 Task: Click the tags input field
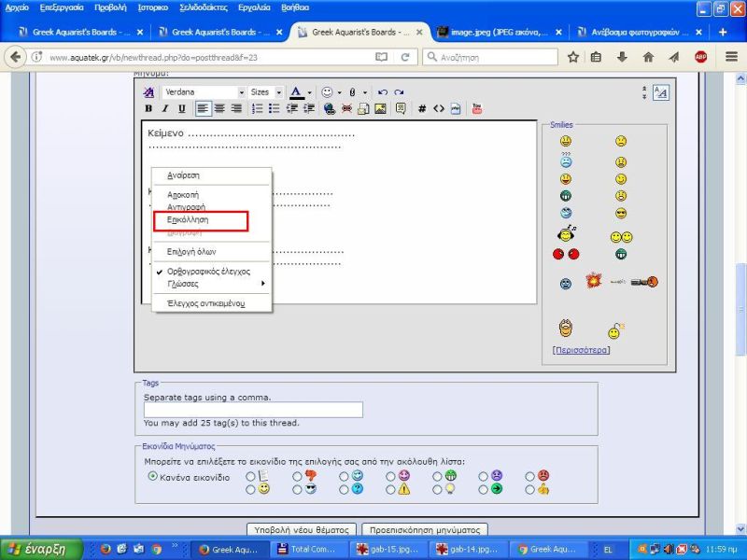253,410
